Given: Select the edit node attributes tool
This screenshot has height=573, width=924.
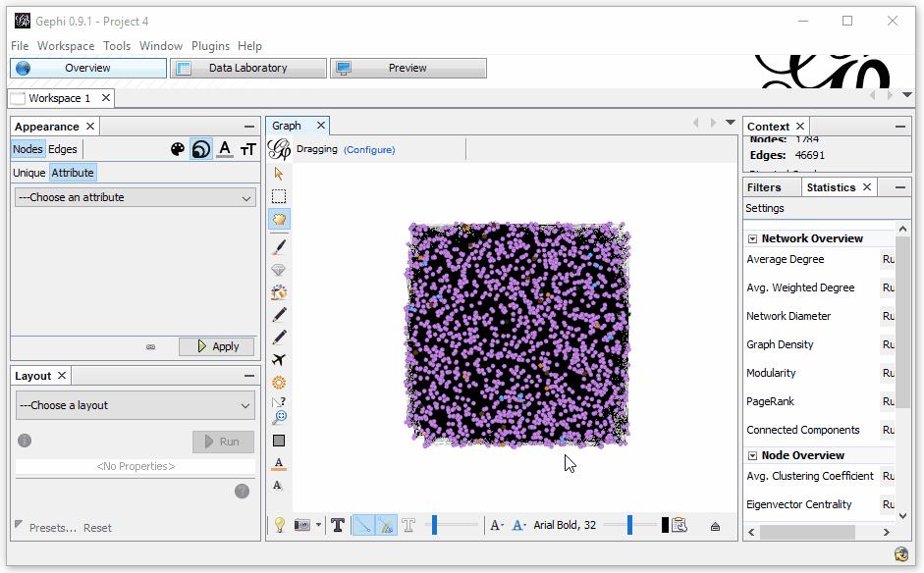Looking at the screenshot, I should 279,402.
